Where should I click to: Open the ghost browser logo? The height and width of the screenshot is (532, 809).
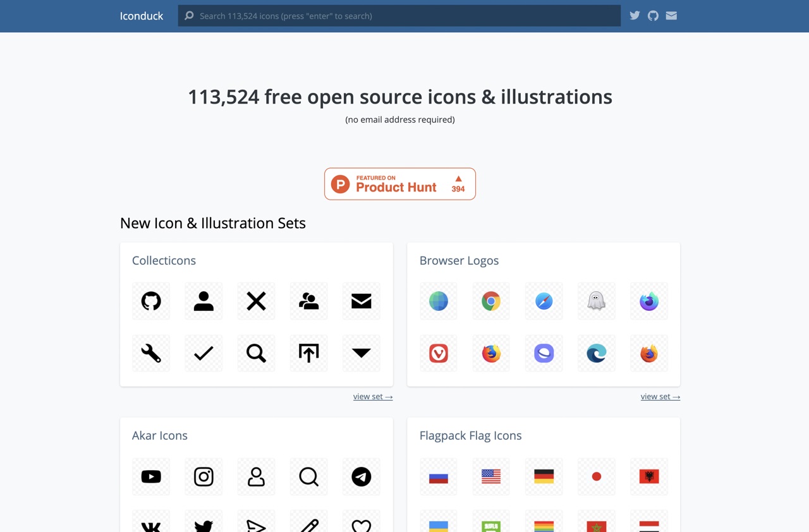tap(596, 301)
